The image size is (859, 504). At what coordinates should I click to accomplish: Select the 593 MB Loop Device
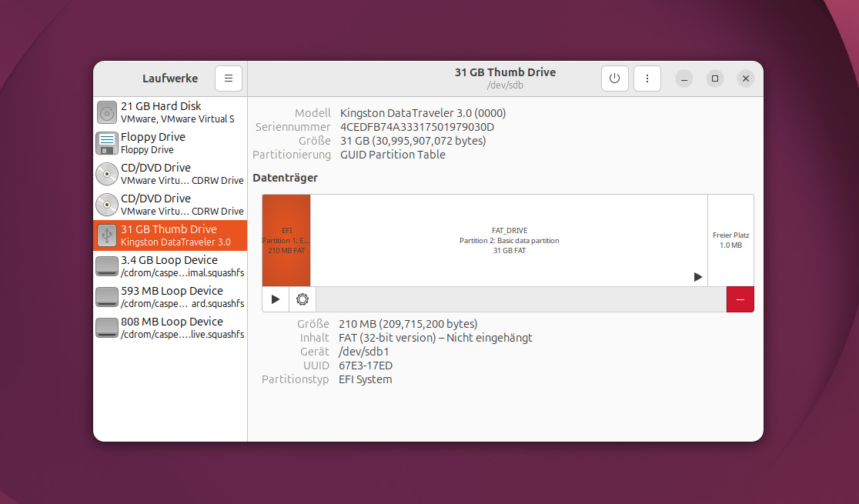click(x=170, y=296)
